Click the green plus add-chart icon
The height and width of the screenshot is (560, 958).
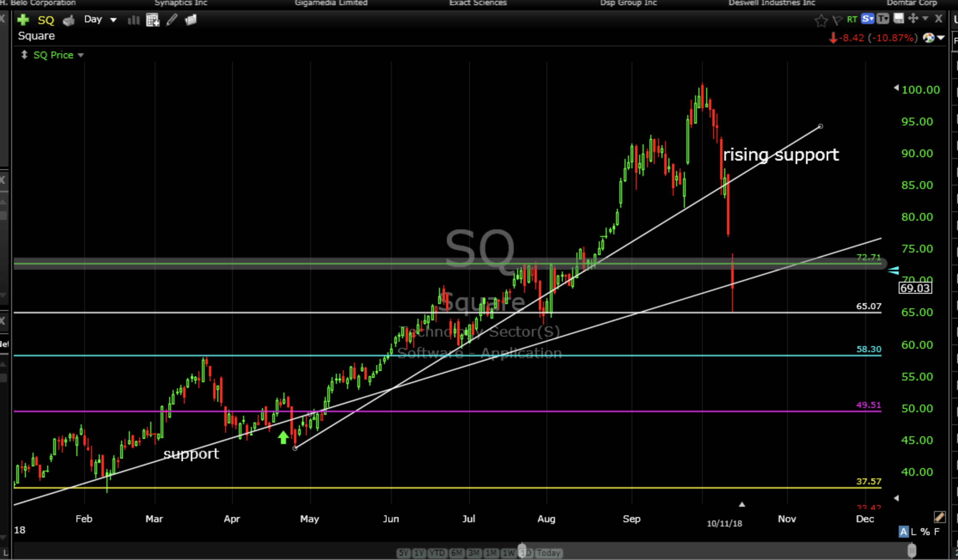pos(23,20)
